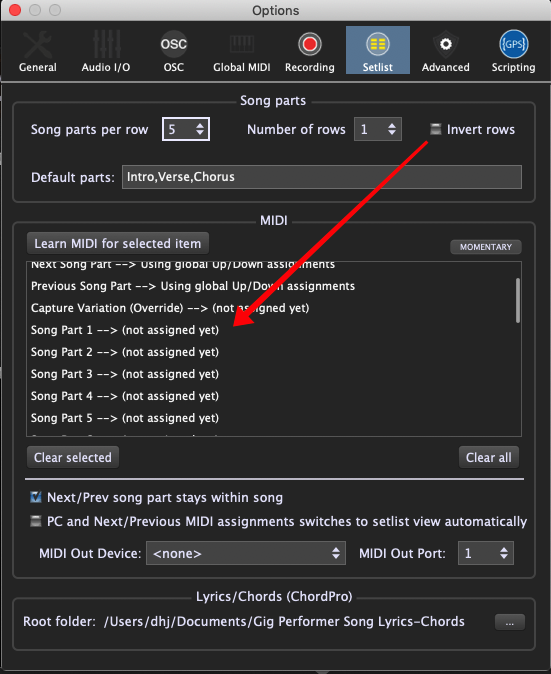Open the MIDI Out Port selector
551x674 pixels.
pyautogui.click(x=486, y=553)
